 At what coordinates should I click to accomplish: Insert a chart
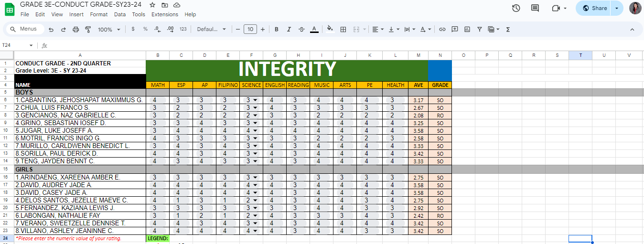[x=467, y=30]
